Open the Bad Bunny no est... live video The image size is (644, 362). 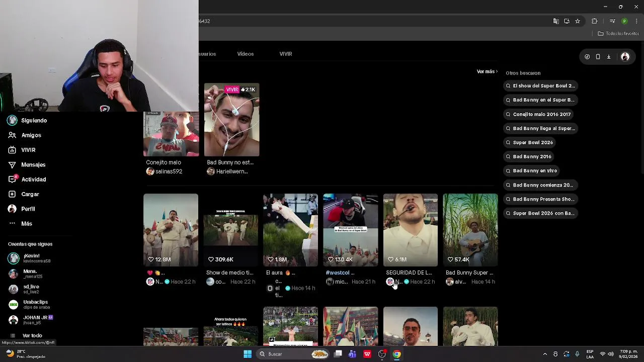232,120
